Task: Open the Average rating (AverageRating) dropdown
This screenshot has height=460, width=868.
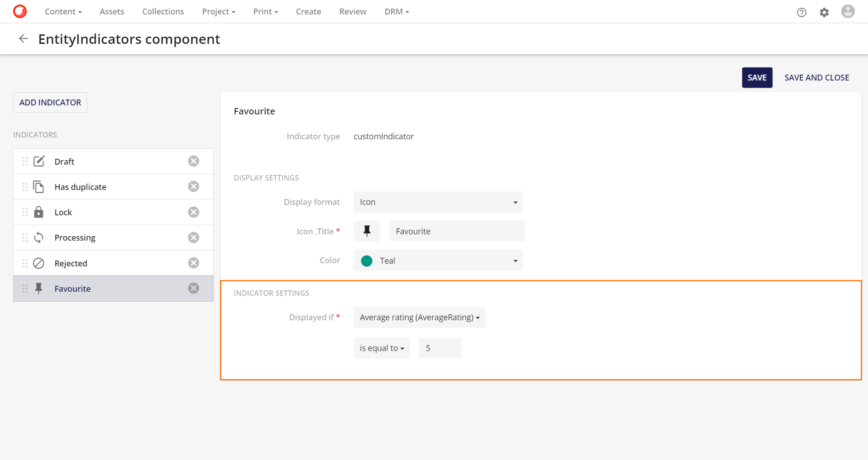Action: pos(419,317)
